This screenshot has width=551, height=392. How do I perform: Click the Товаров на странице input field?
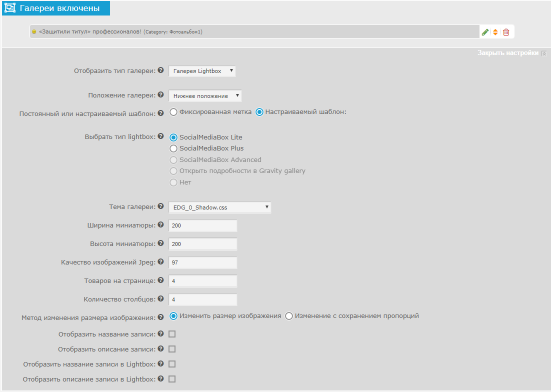click(x=202, y=281)
